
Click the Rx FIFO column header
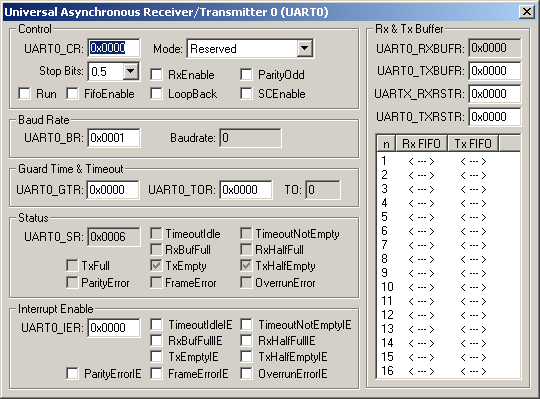tap(422, 144)
